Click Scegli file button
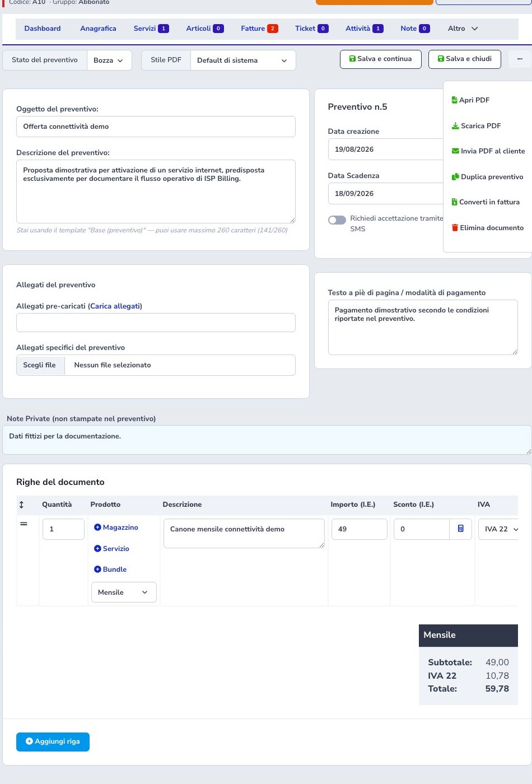 tap(39, 365)
